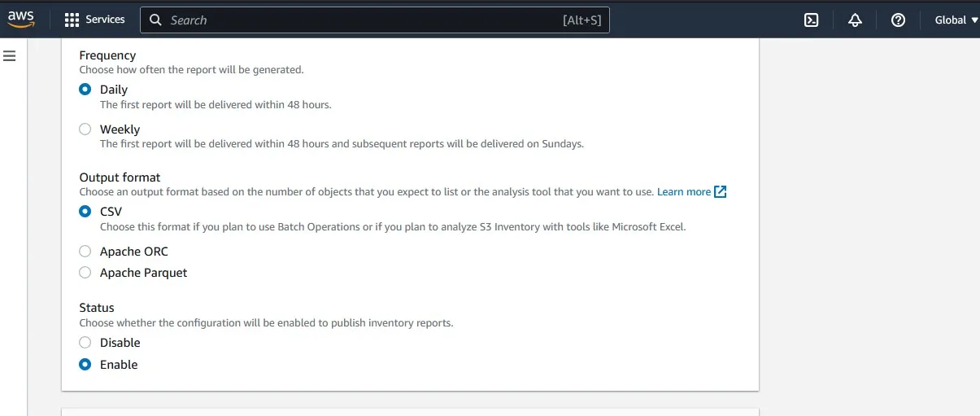Image resolution: width=980 pixels, height=416 pixels.
Task: Click the 'Output format' section heading
Action: pyautogui.click(x=120, y=177)
